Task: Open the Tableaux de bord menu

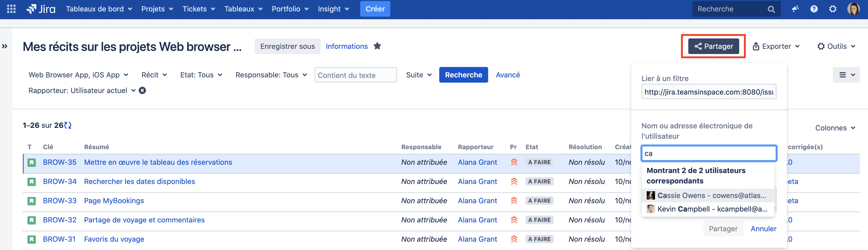Action: pyautogui.click(x=99, y=9)
